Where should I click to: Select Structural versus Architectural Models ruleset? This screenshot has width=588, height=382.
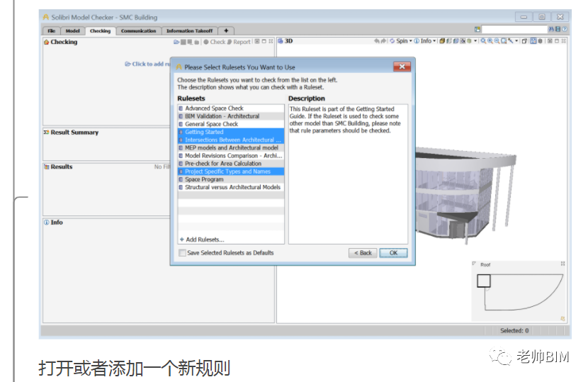(231, 187)
